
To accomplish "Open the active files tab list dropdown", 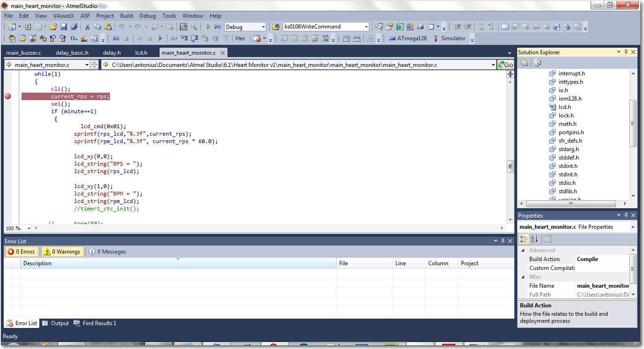I will [510, 53].
